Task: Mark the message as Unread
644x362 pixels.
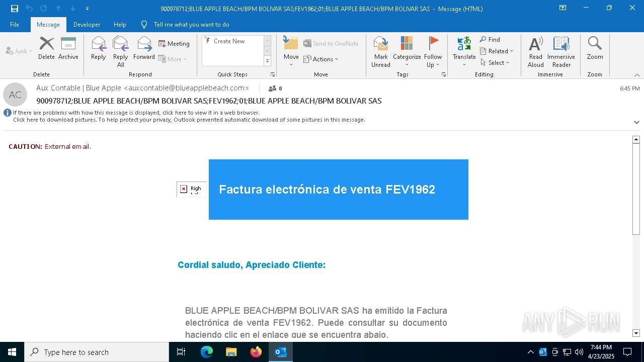Action: (381, 51)
